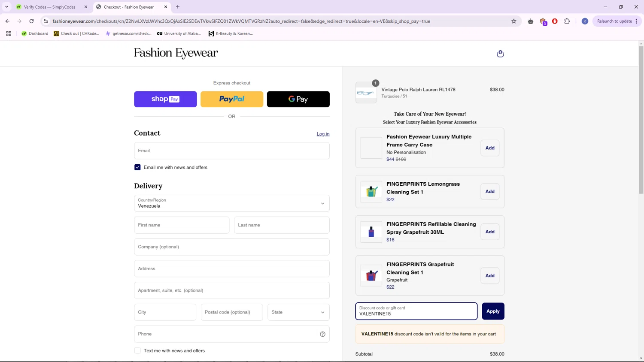The height and width of the screenshot is (362, 644).
Task: Open the Chrome profile avatar
Action: coord(585,21)
